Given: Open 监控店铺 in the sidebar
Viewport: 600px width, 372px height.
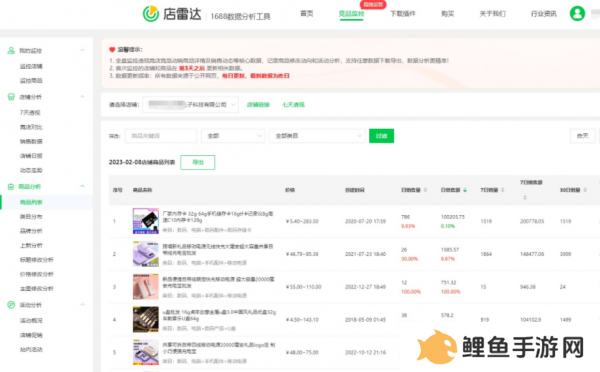Looking at the screenshot, I should coord(31,66).
